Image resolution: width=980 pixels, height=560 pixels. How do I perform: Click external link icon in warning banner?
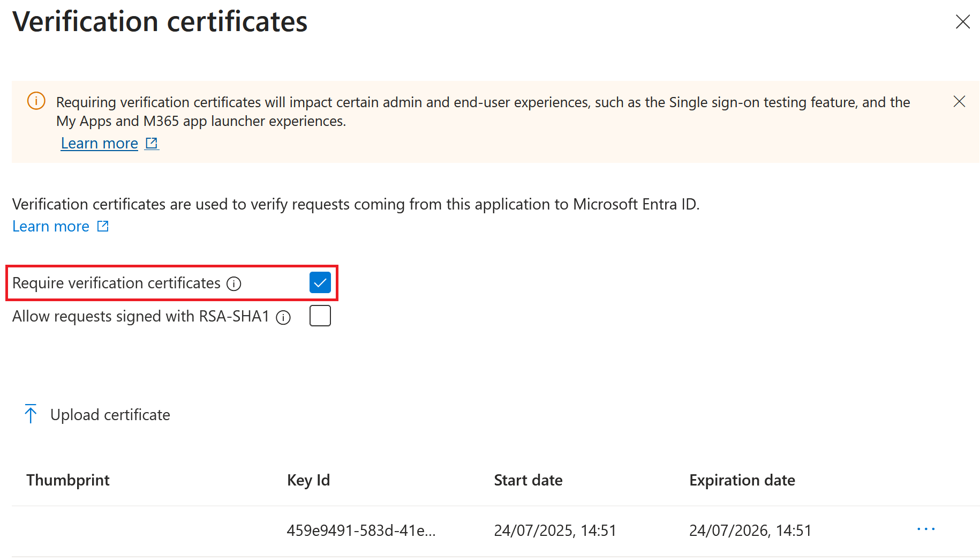click(x=152, y=144)
